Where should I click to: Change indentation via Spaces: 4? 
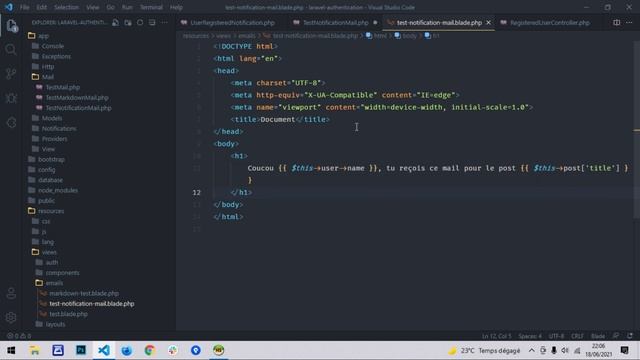click(530, 336)
